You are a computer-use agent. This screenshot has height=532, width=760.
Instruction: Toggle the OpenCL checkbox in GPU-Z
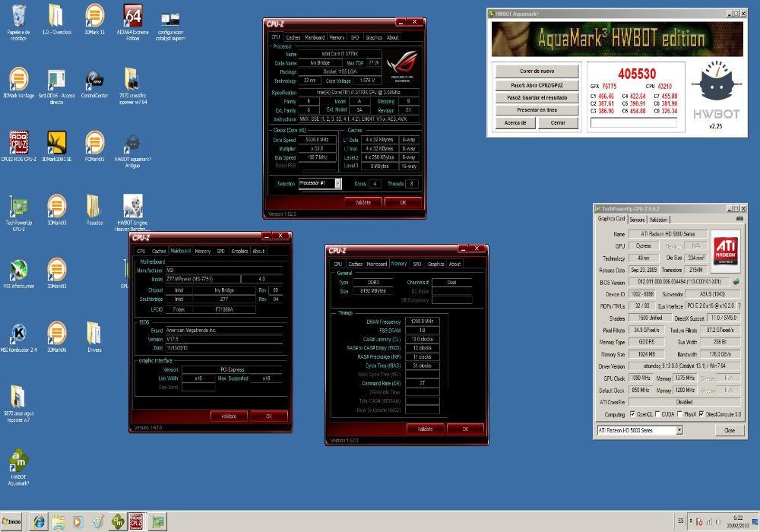[632, 414]
